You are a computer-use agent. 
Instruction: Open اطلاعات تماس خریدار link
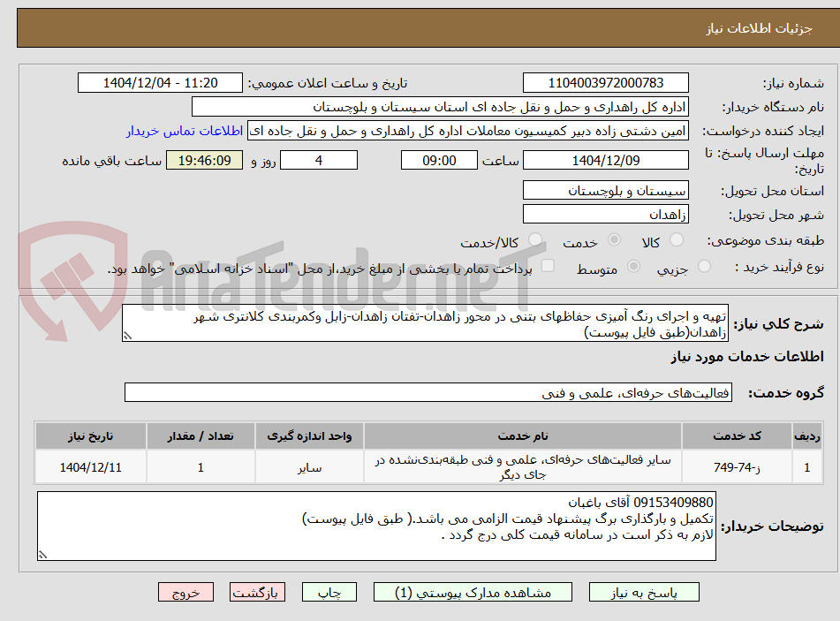pos(185,132)
